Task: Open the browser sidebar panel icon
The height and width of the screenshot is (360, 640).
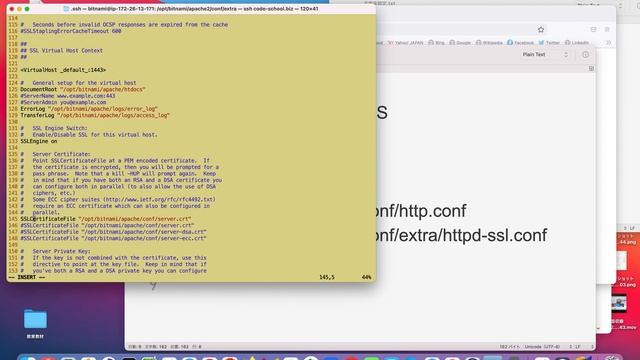Action: tap(593, 29)
